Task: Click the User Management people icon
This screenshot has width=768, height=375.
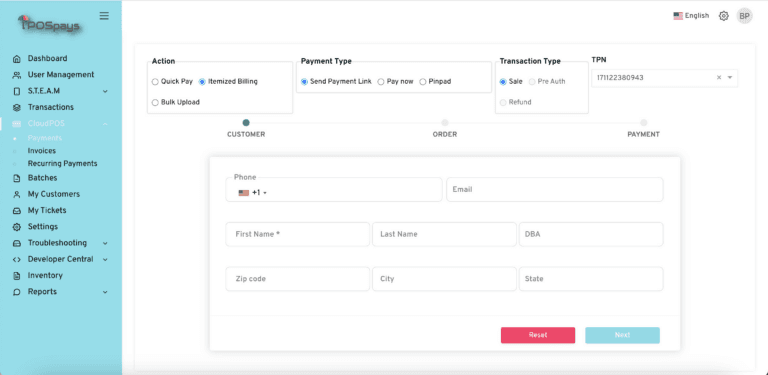Action: coord(17,75)
